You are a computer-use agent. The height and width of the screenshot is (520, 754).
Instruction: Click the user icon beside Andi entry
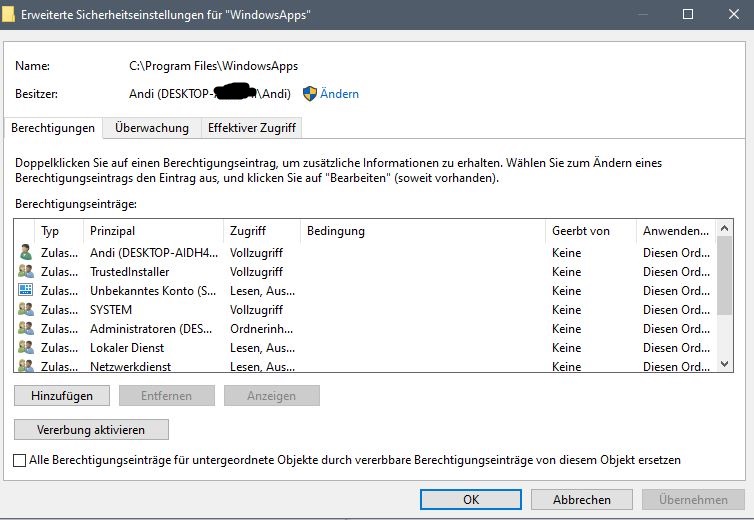[x=26, y=252]
